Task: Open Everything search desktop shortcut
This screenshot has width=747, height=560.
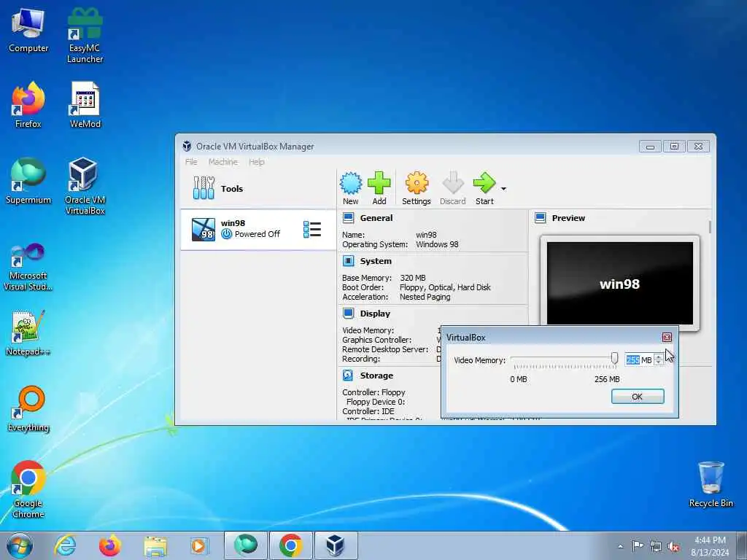Action: [28, 408]
